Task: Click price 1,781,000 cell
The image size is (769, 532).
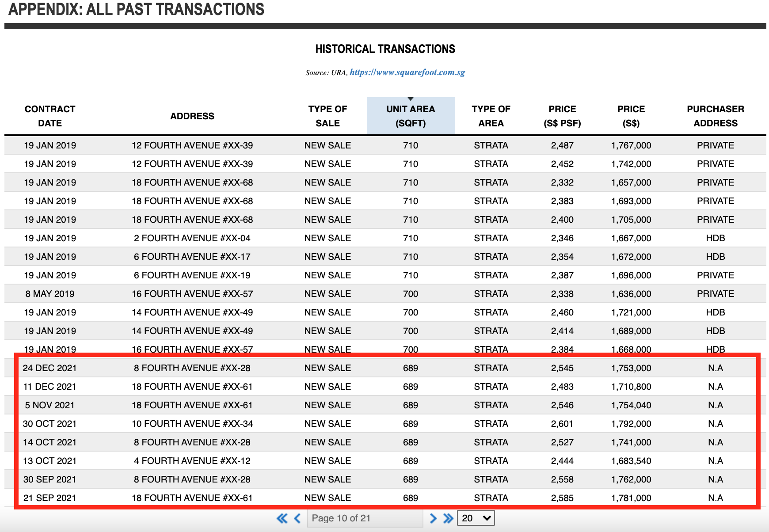Action: [631, 498]
